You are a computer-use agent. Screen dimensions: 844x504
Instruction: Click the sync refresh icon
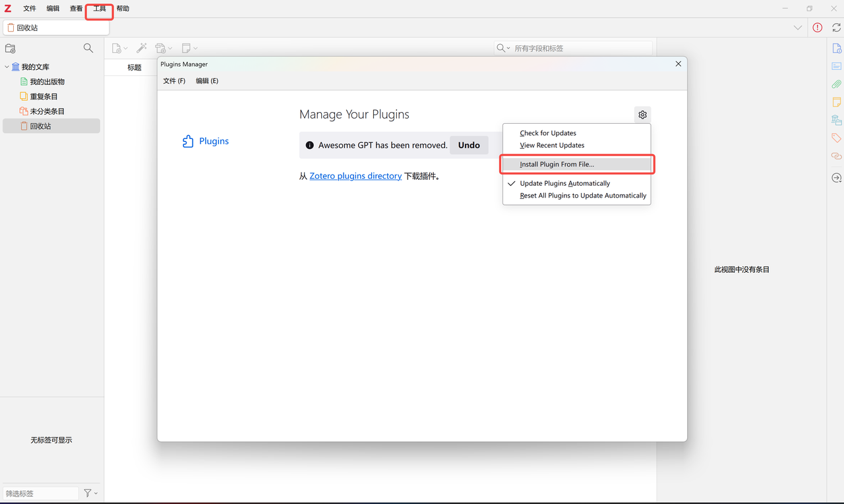click(836, 28)
